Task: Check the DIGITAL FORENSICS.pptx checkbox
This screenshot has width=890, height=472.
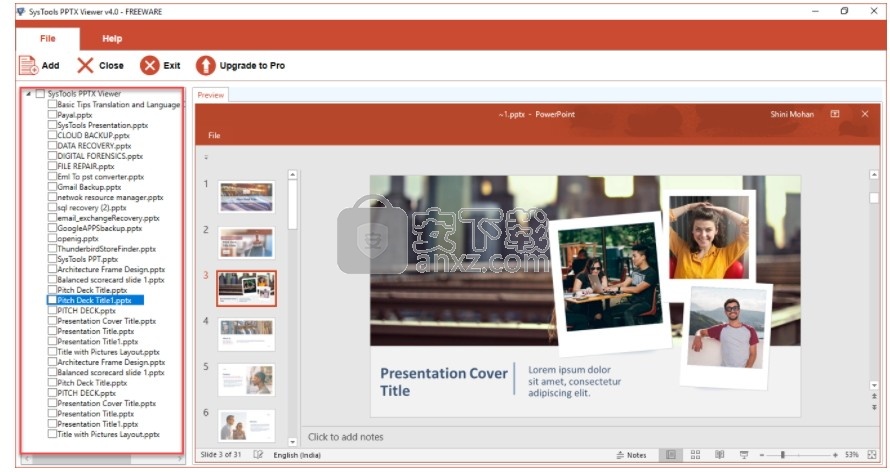Action: click(x=52, y=155)
